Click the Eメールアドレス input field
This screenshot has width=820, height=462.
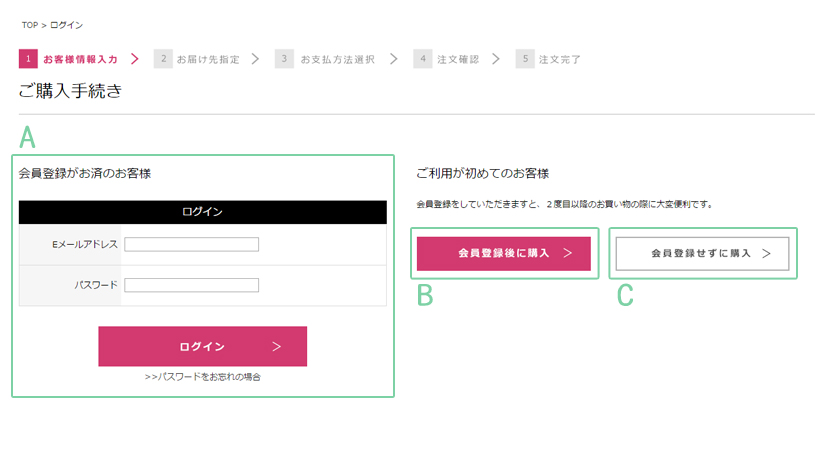192,244
